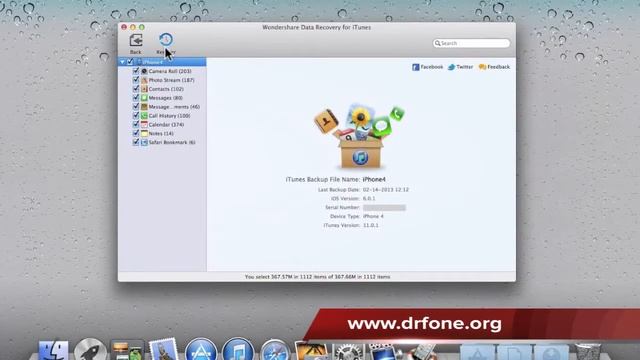
Task: Uncheck the Messages (80) checkbox
Action: point(136,98)
